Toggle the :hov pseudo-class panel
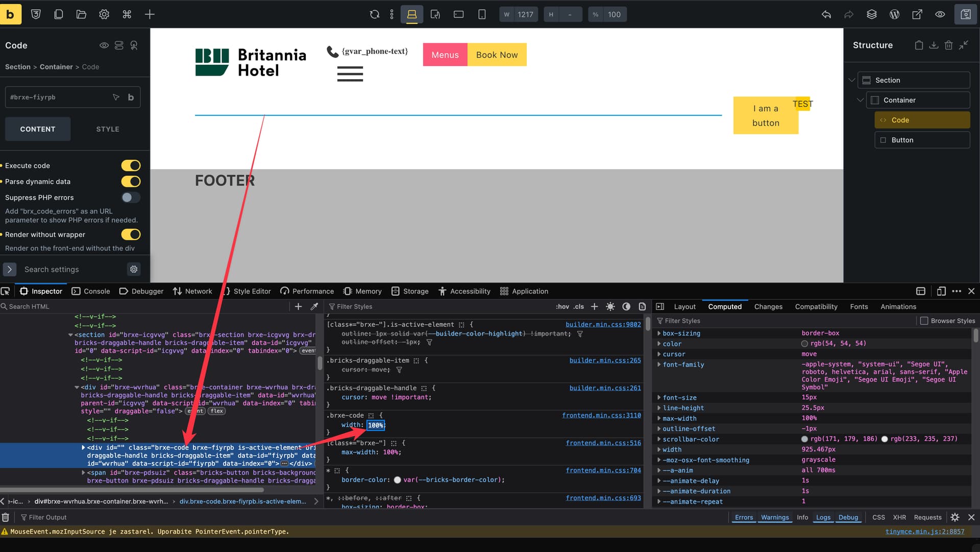 click(x=562, y=306)
